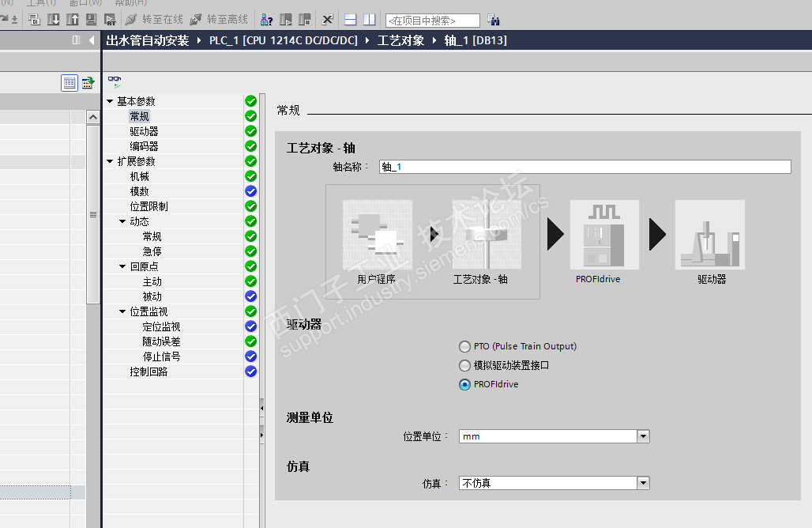The height and width of the screenshot is (528, 812).
Task: Click the Start runtime RT icon
Action: [110, 20]
